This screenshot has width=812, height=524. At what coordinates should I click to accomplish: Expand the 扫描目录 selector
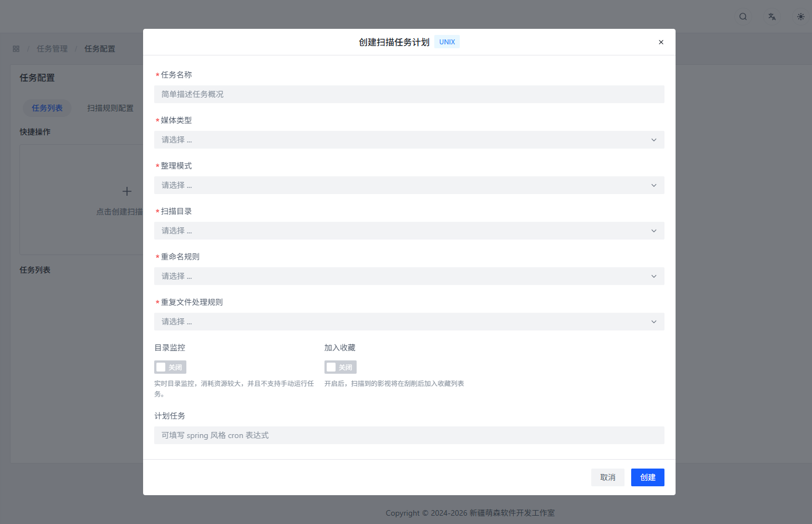coord(409,230)
